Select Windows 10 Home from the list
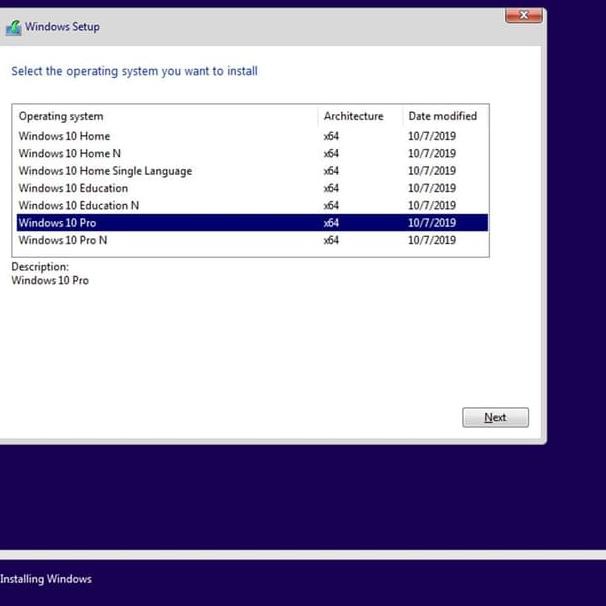Screen dimensions: 606x606 (64, 136)
